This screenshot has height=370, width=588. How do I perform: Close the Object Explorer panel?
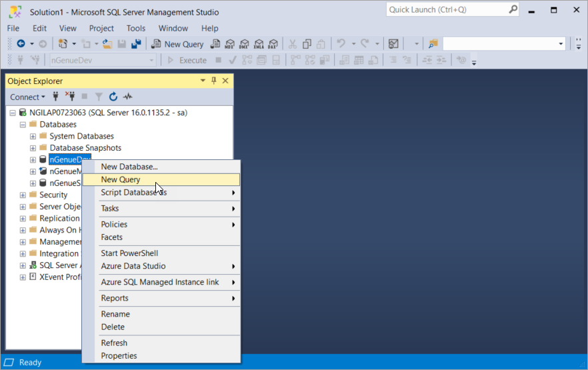225,81
